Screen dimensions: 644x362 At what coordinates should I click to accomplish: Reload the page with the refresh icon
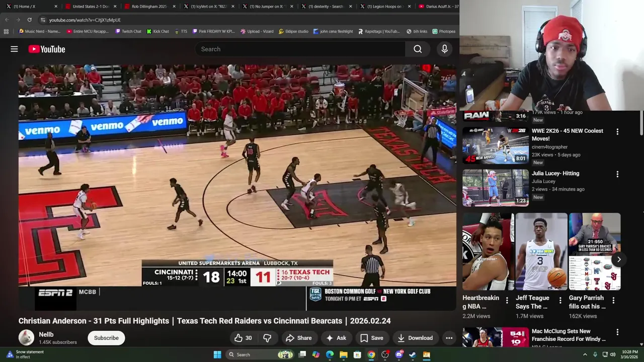[29, 20]
